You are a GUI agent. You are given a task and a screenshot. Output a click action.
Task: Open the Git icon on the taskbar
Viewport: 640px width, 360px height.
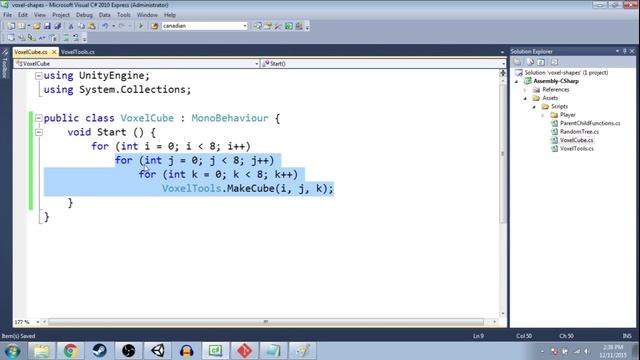[244, 351]
